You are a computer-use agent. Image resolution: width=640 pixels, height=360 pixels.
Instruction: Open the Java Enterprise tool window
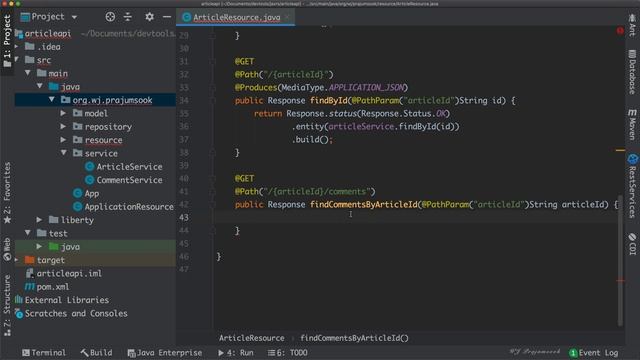165,353
